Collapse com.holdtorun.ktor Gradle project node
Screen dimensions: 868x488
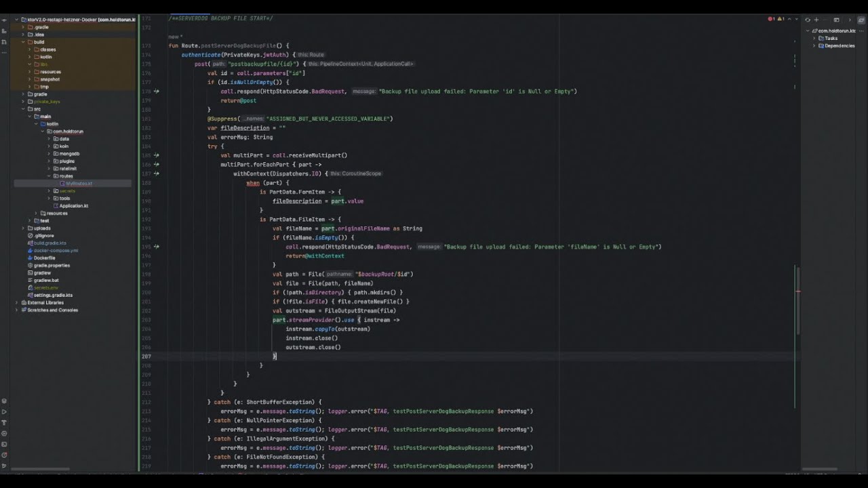(808, 30)
